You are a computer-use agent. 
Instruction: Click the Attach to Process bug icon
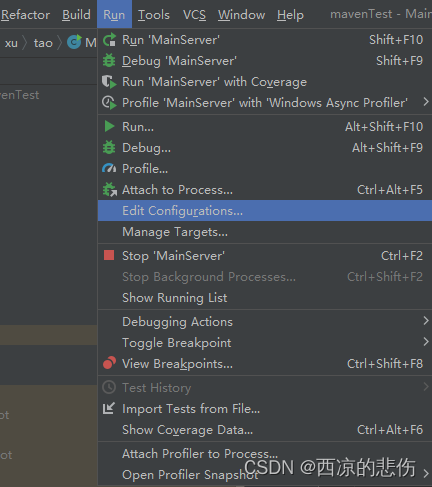pyautogui.click(x=110, y=190)
